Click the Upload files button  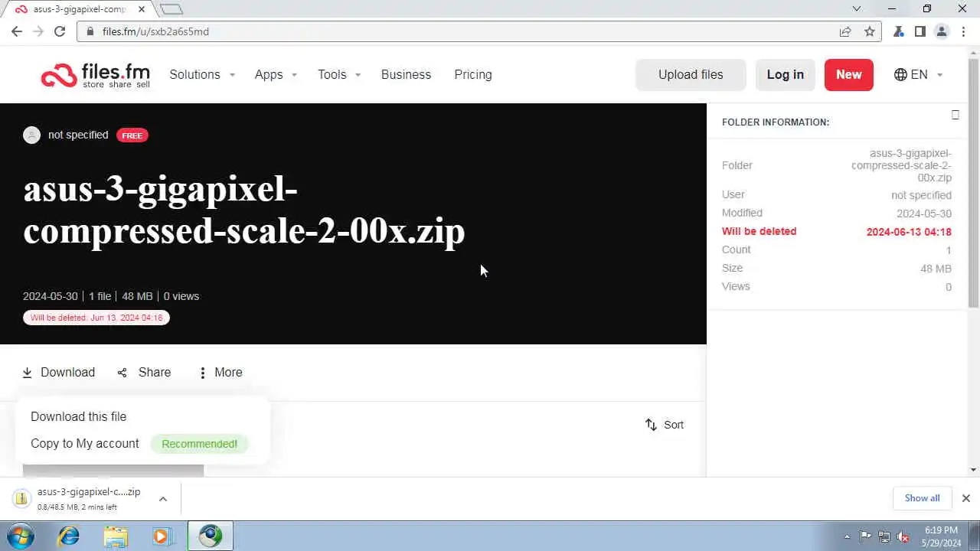(x=691, y=74)
